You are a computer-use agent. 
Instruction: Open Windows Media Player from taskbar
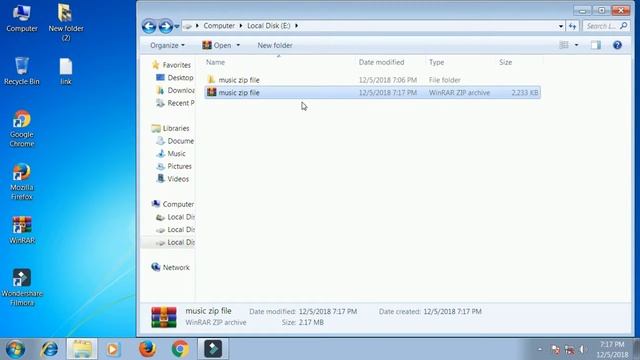(x=113, y=349)
